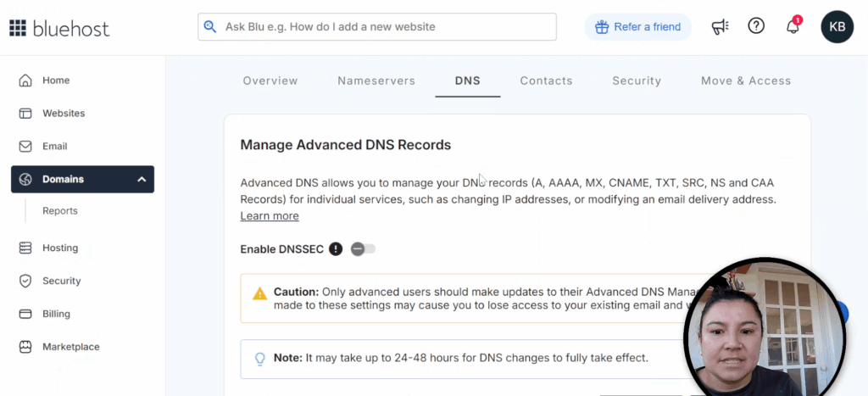Click the Home icon in sidebar
868x396 pixels.
point(25,81)
